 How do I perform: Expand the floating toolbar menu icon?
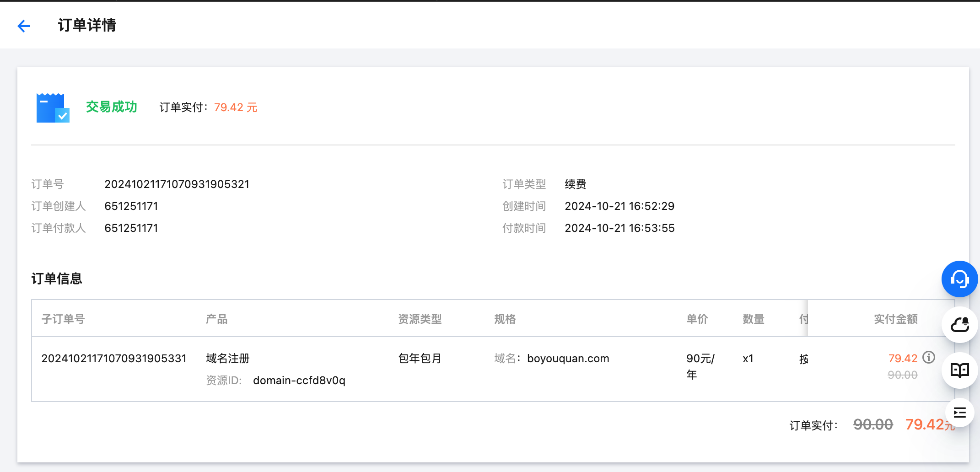point(959,413)
